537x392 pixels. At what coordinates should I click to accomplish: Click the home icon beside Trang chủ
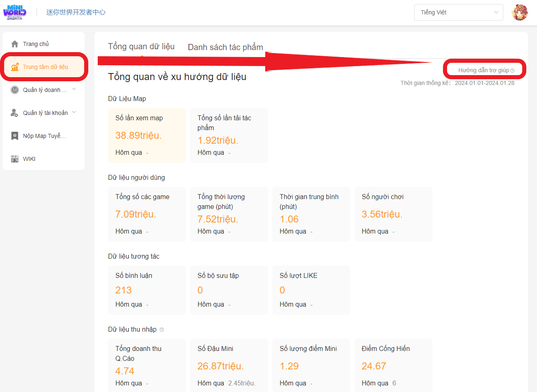(15, 44)
